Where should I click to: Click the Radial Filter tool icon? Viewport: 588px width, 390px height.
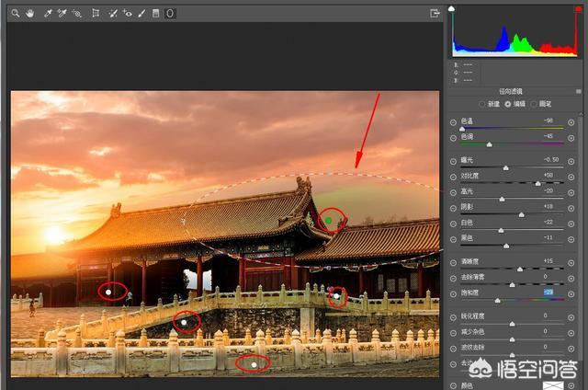click(170, 14)
